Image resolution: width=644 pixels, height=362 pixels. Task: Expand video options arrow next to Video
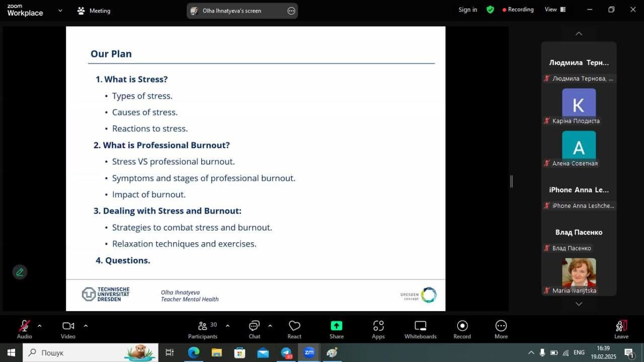86,326
